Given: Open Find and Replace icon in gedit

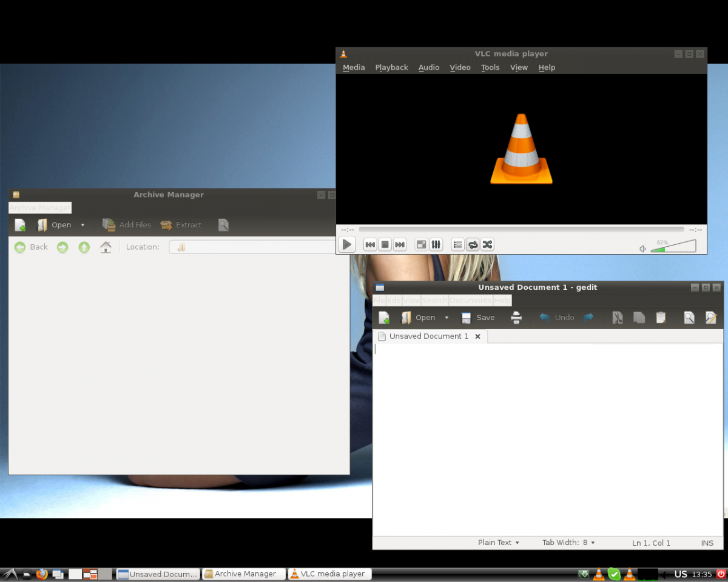Looking at the screenshot, I should (711, 318).
